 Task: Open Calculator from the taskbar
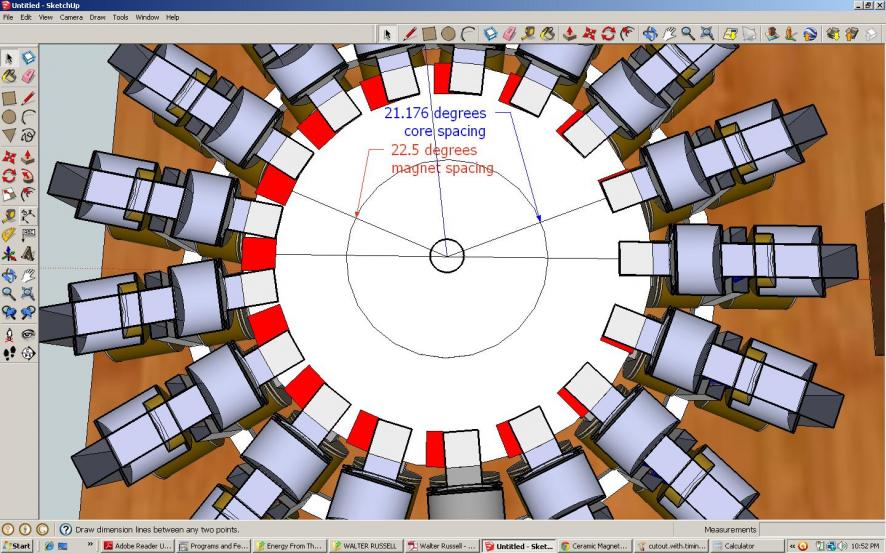[746, 546]
